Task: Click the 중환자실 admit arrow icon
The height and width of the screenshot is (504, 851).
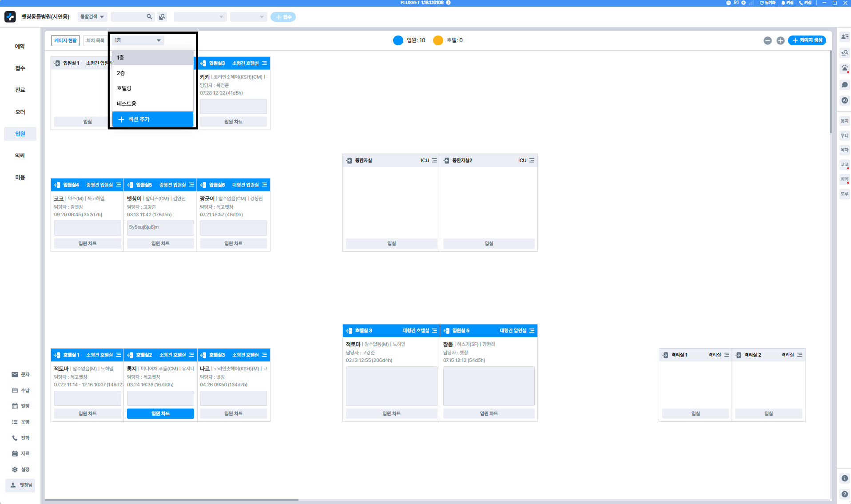Action: click(349, 160)
